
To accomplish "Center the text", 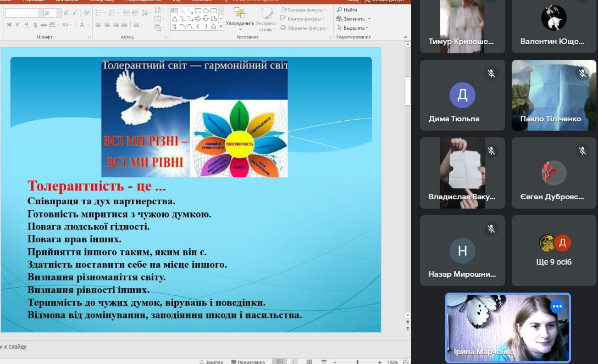I will coord(107,25).
